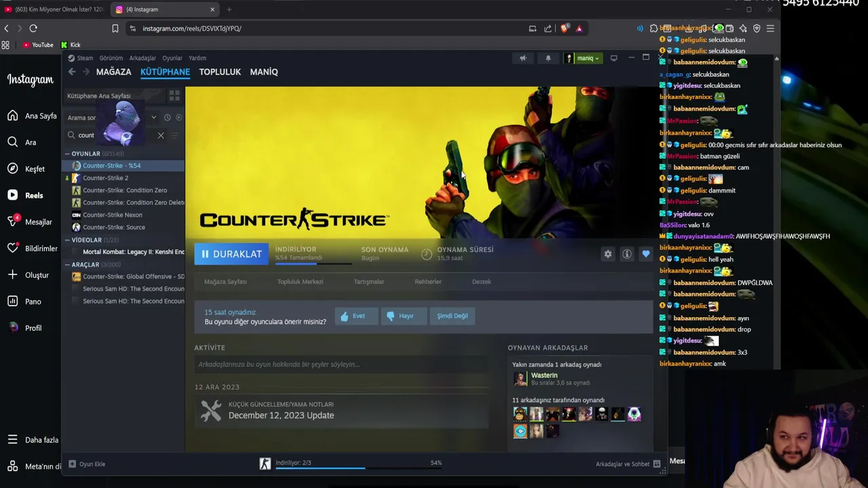
Task: Open YouTube bookmark in browser
Action: coord(38,45)
